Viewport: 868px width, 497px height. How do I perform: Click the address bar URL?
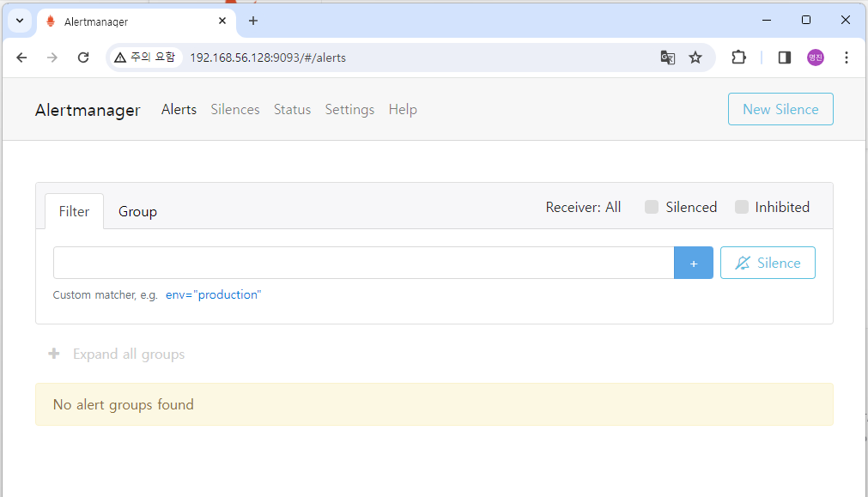tap(268, 58)
